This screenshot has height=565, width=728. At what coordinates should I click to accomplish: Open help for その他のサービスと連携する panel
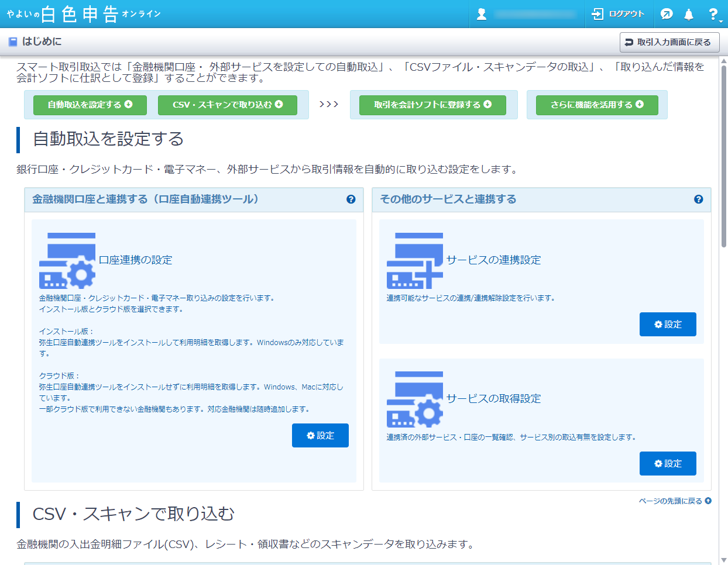(x=698, y=199)
